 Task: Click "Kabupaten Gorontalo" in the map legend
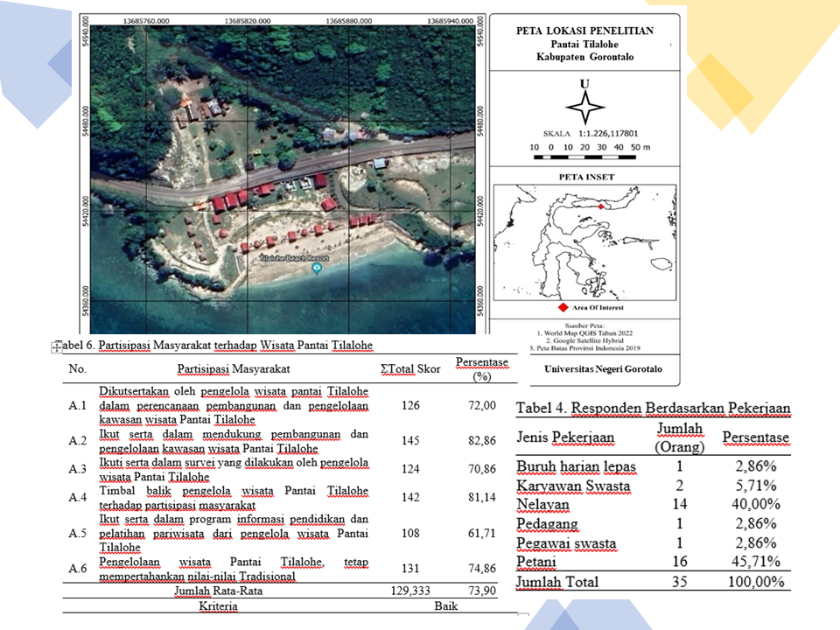[x=585, y=57]
